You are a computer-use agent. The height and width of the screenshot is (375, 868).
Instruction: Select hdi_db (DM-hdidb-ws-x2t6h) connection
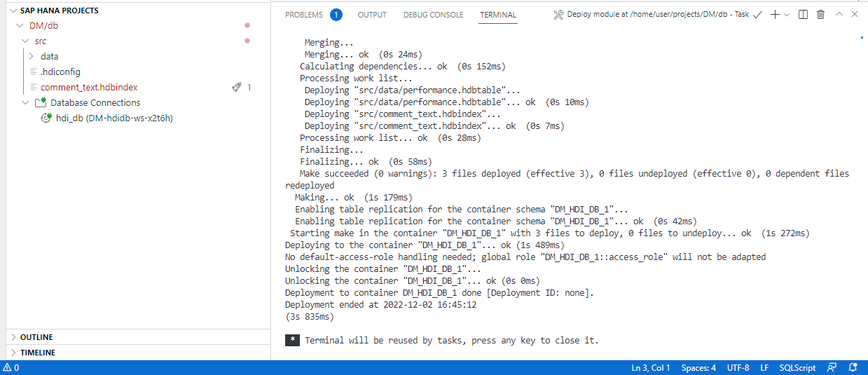tap(114, 118)
